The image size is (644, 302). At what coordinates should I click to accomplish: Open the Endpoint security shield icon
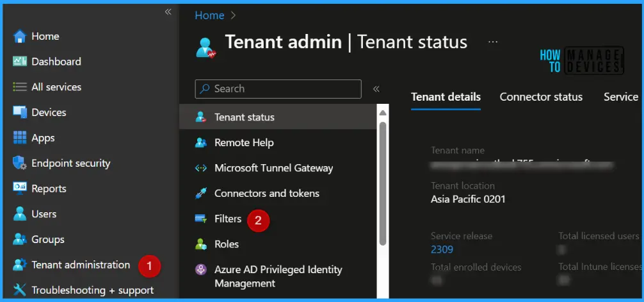click(20, 163)
